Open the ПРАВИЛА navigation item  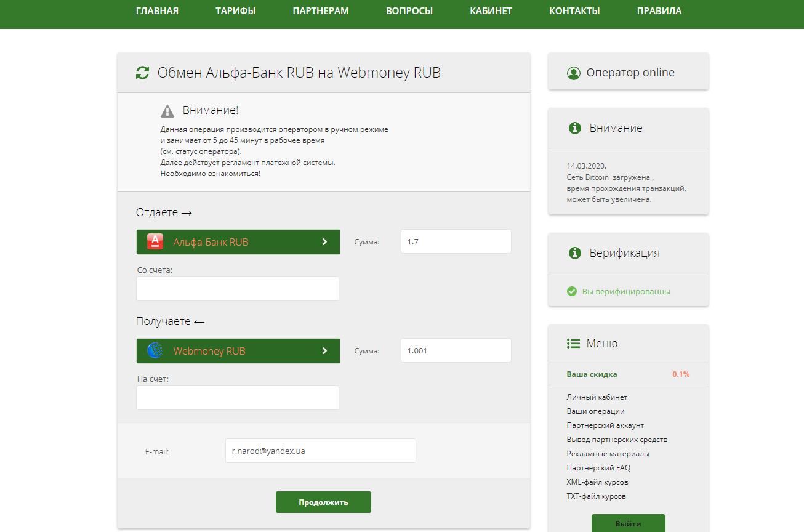659,11
